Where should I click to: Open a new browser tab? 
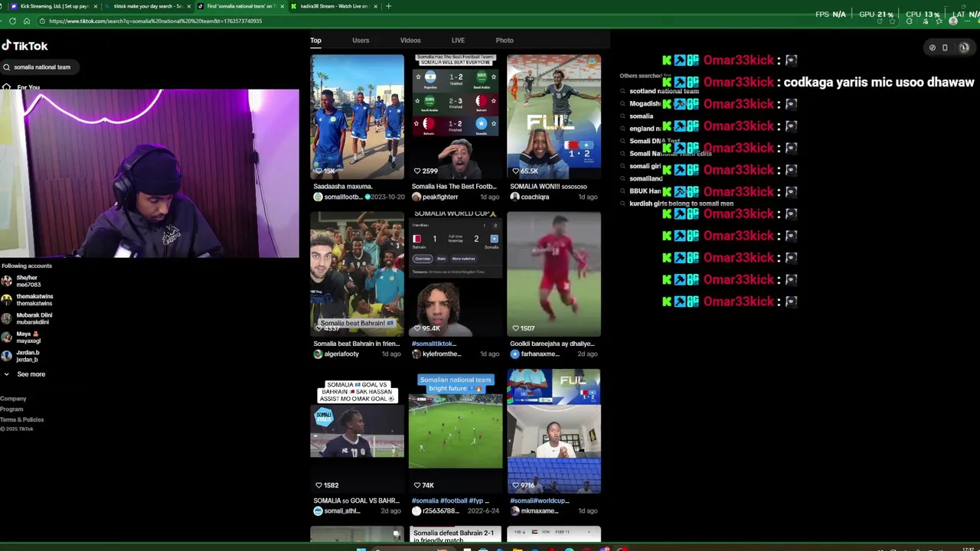[x=388, y=6]
